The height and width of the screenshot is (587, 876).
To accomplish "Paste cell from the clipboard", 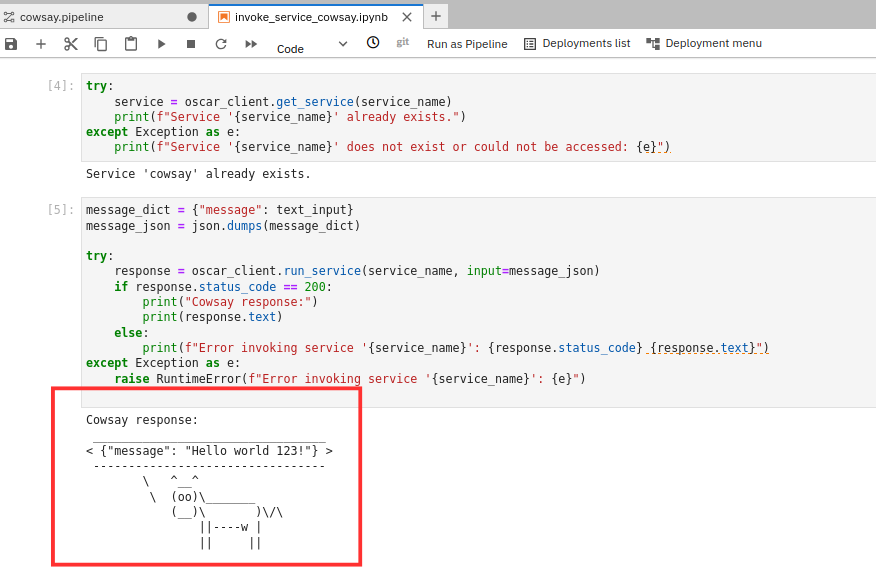I will point(131,44).
